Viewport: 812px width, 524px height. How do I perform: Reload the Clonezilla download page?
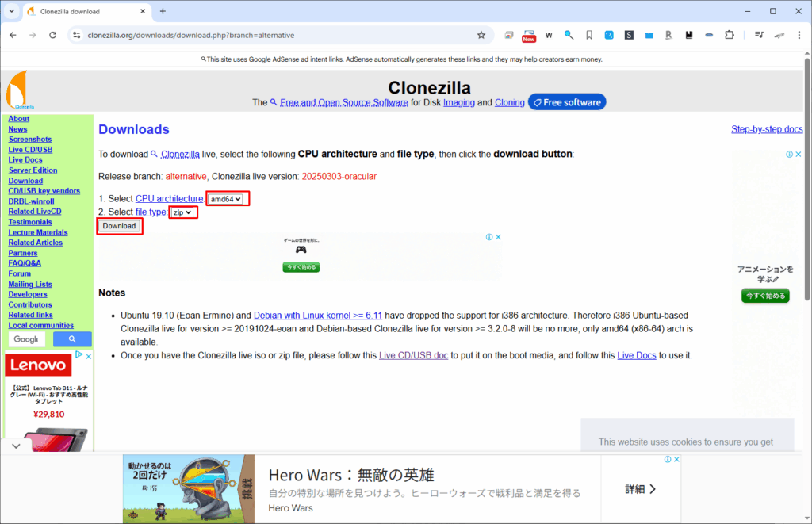(x=53, y=35)
